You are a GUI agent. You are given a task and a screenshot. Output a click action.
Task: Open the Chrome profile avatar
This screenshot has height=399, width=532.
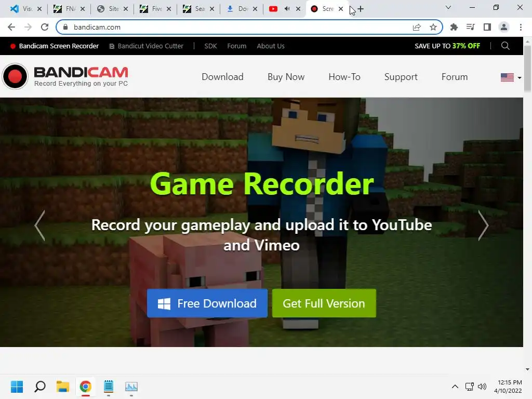(x=504, y=27)
